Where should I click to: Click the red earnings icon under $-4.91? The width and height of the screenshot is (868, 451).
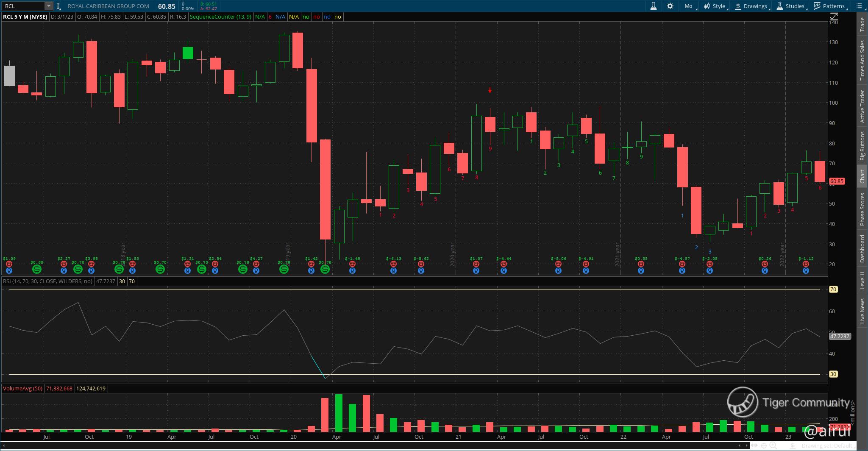click(586, 264)
